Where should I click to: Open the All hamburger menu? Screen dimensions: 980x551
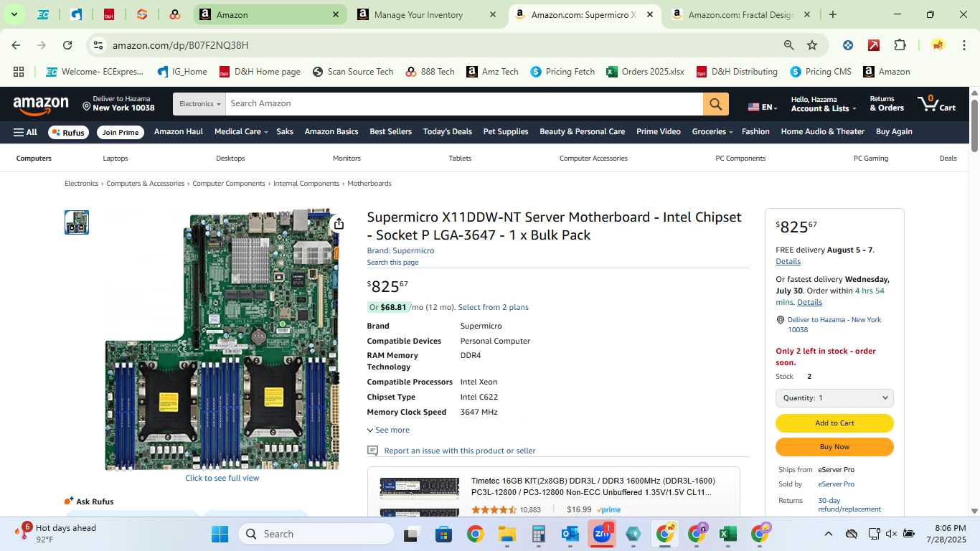(x=25, y=132)
